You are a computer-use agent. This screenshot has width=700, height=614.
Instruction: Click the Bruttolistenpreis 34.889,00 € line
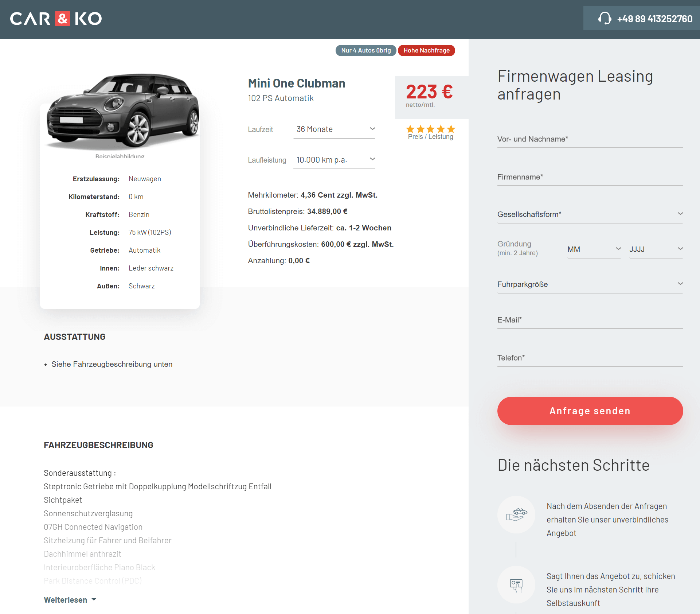click(298, 211)
